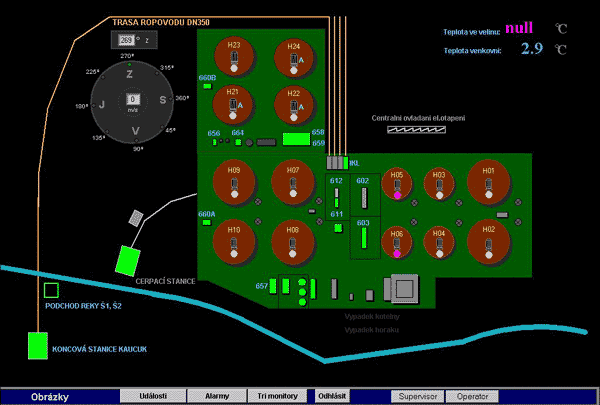
Task: Switch to the Alarmy tab
Action: click(x=217, y=396)
